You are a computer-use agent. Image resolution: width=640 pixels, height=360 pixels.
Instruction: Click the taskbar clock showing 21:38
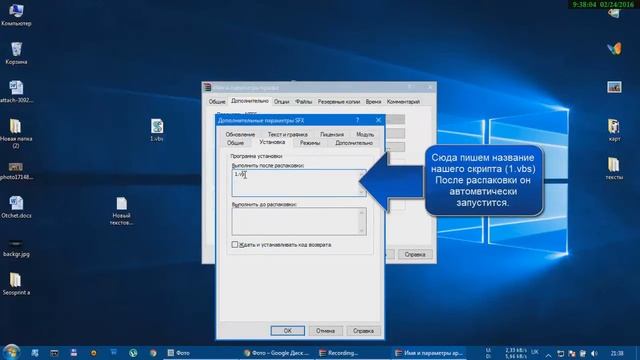pos(617,353)
